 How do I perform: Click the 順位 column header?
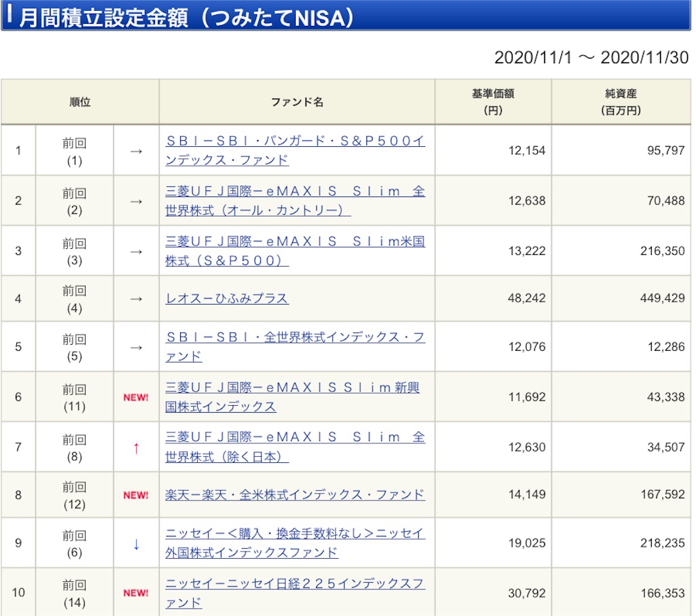click(x=80, y=102)
